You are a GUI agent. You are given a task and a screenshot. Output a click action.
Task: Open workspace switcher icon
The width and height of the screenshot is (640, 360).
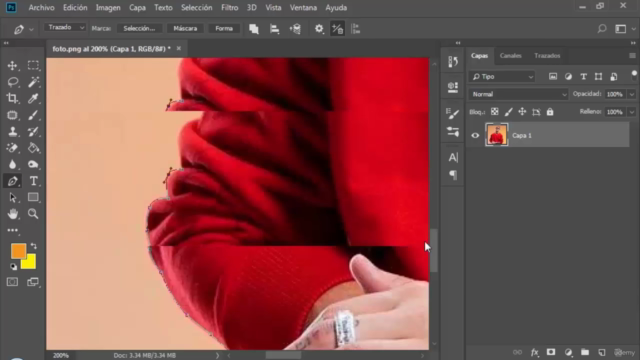coord(621,29)
